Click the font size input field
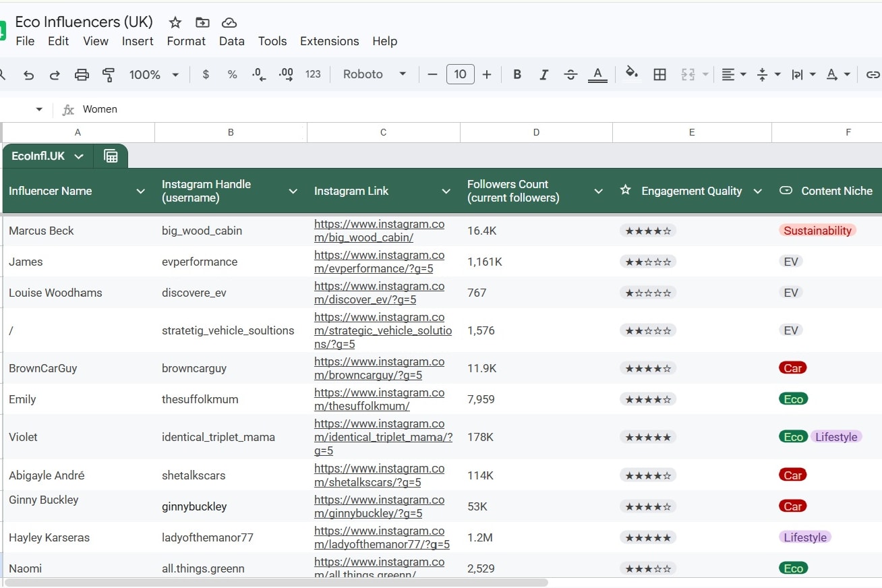The width and height of the screenshot is (882, 588). pos(460,74)
